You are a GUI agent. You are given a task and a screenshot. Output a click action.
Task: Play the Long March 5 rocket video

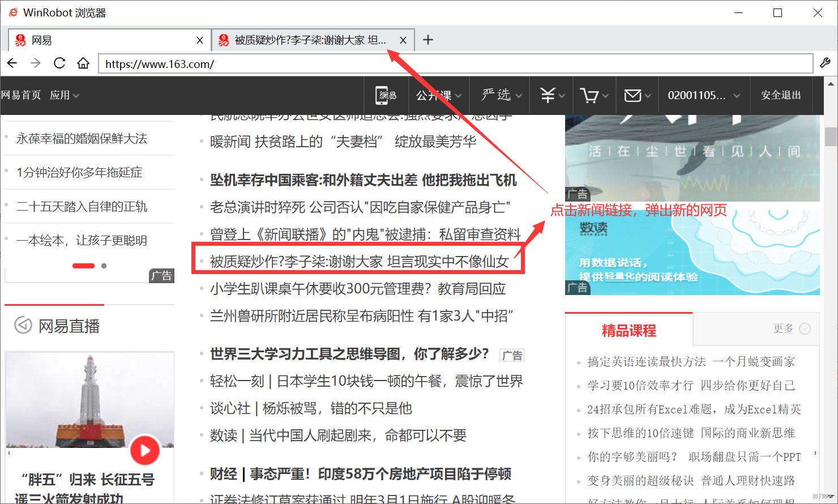pos(145,450)
